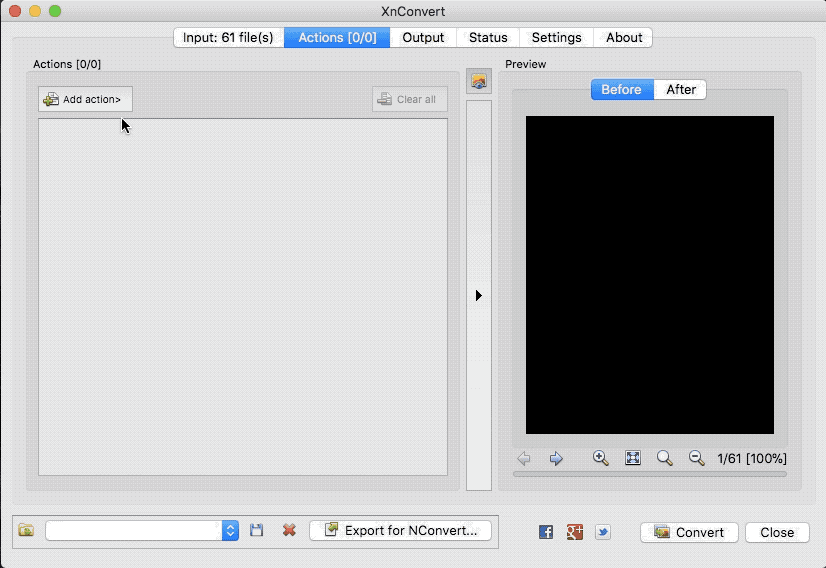Screen dimensions: 826x568
Task: Toggle the preview panel picture icon
Action: click(x=479, y=81)
